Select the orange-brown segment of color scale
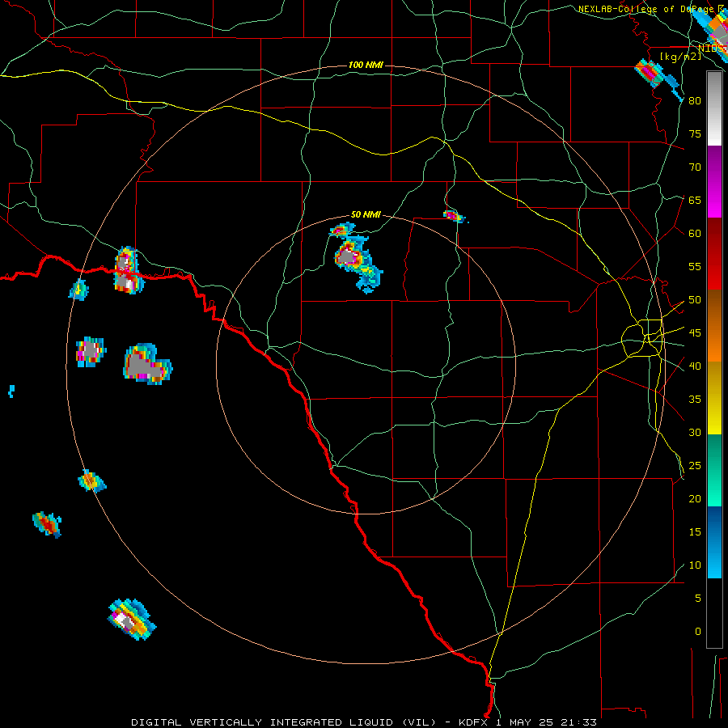 (714, 325)
